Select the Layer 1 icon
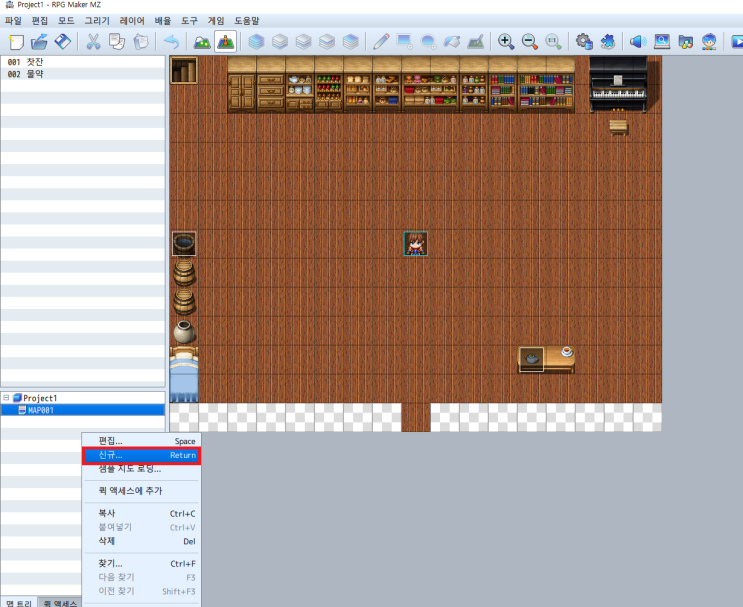This screenshot has height=607, width=743. pos(280,42)
